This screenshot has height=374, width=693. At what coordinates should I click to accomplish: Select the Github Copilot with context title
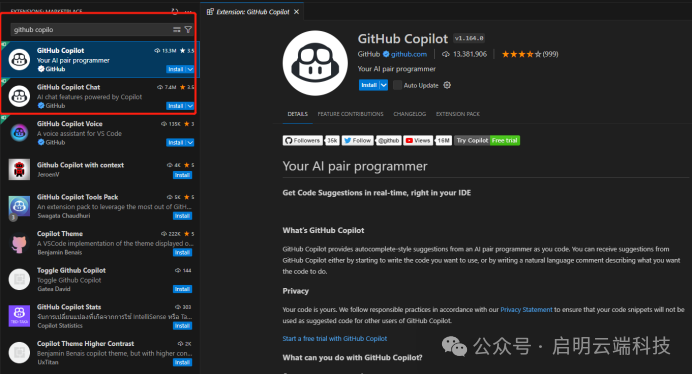pos(80,165)
